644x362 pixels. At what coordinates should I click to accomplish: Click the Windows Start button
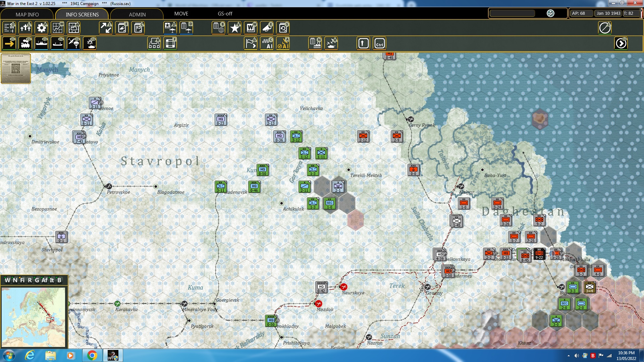9,355
